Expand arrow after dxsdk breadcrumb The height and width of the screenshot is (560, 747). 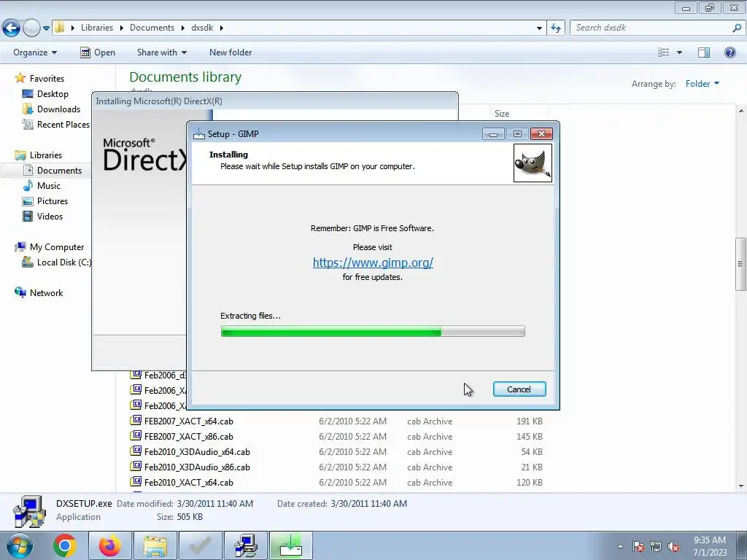tap(222, 28)
